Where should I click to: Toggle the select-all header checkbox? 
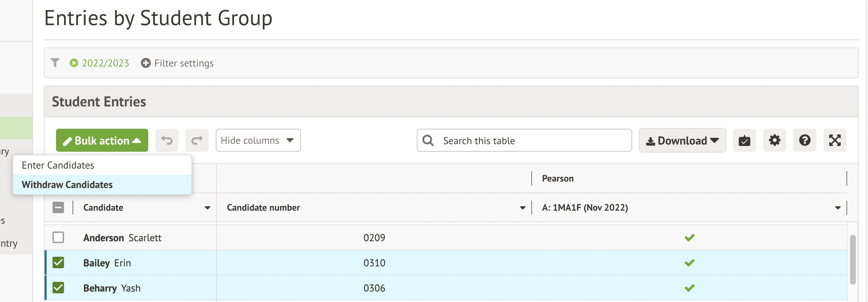pos(58,207)
